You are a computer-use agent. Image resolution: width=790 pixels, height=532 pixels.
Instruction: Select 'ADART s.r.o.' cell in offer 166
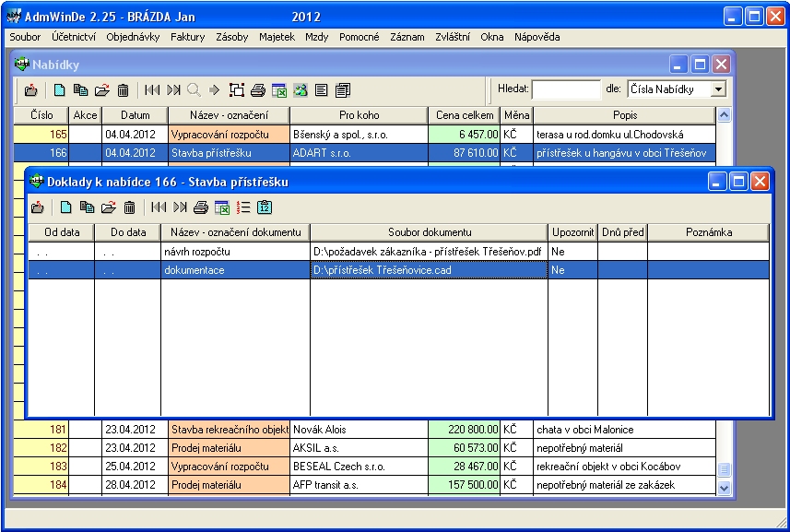coord(360,153)
